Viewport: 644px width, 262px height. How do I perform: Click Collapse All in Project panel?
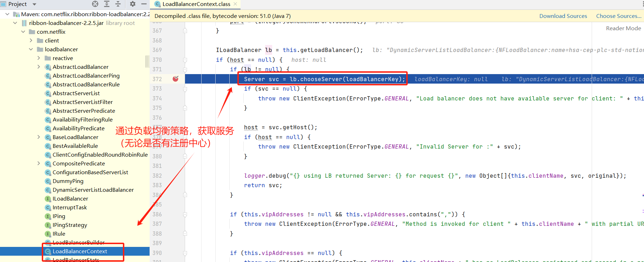click(x=118, y=4)
